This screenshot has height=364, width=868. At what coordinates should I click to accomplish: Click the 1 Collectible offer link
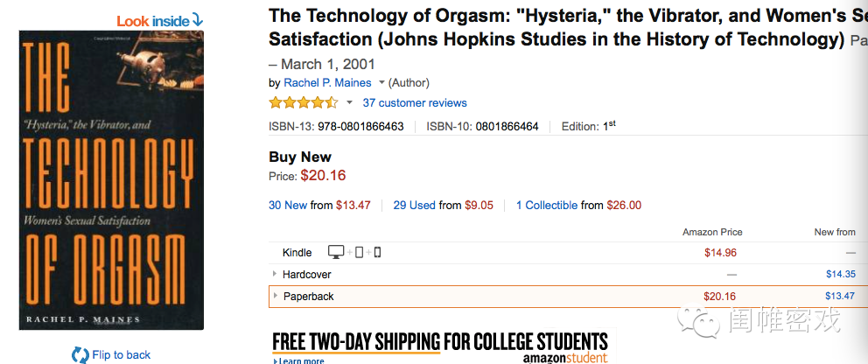(547, 206)
